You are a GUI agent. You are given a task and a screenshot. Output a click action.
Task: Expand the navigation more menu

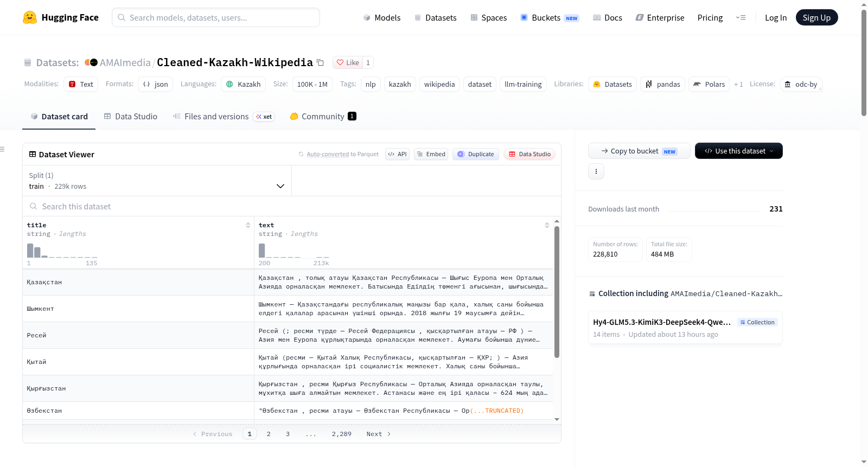[x=741, y=18]
